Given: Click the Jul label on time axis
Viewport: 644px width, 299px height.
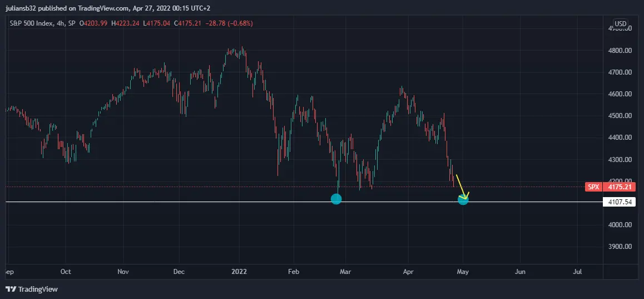Looking at the screenshot, I should pyautogui.click(x=577, y=272).
